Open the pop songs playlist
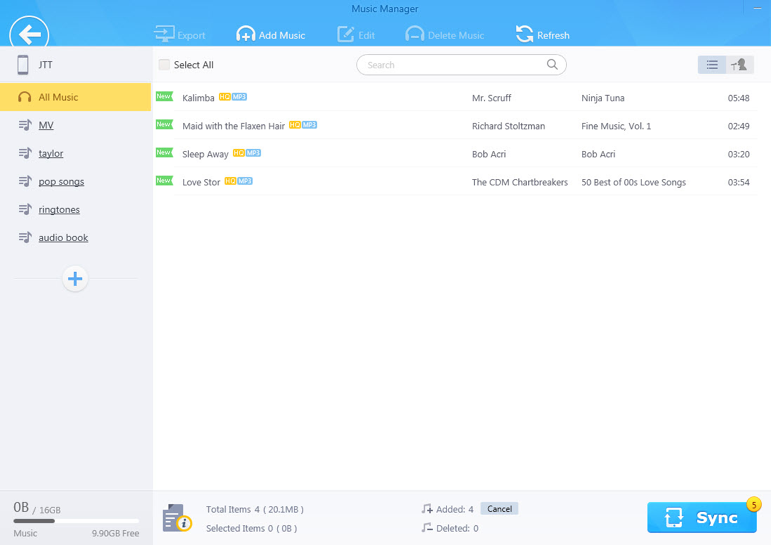Viewport: 771px width, 545px height. (61, 182)
